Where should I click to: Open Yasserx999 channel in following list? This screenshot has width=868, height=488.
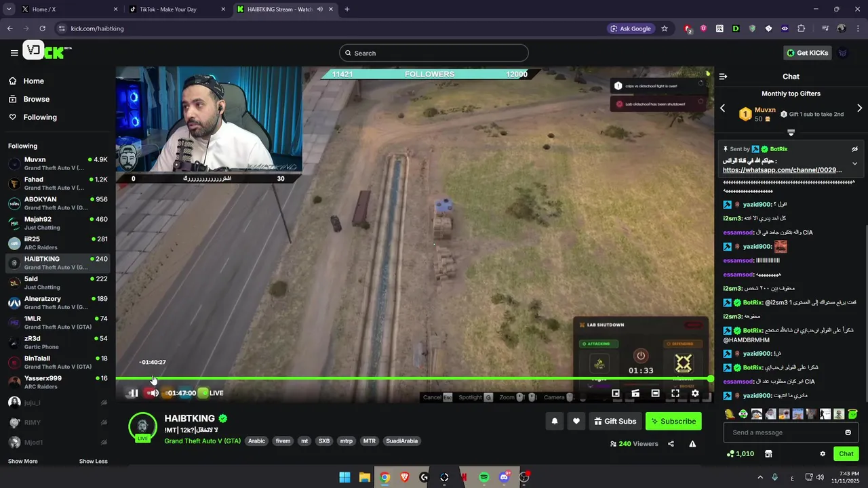click(x=58, y=382)
